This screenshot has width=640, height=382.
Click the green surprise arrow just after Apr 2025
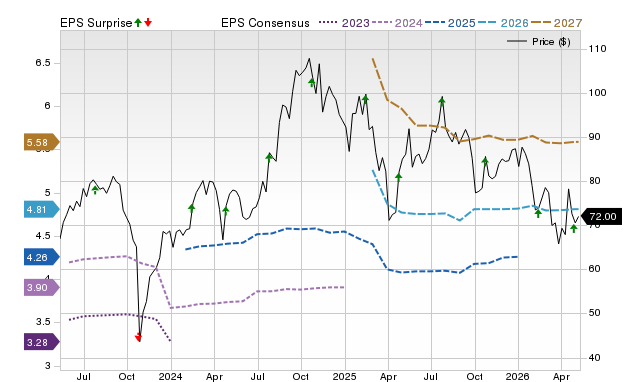pos(399,176)
